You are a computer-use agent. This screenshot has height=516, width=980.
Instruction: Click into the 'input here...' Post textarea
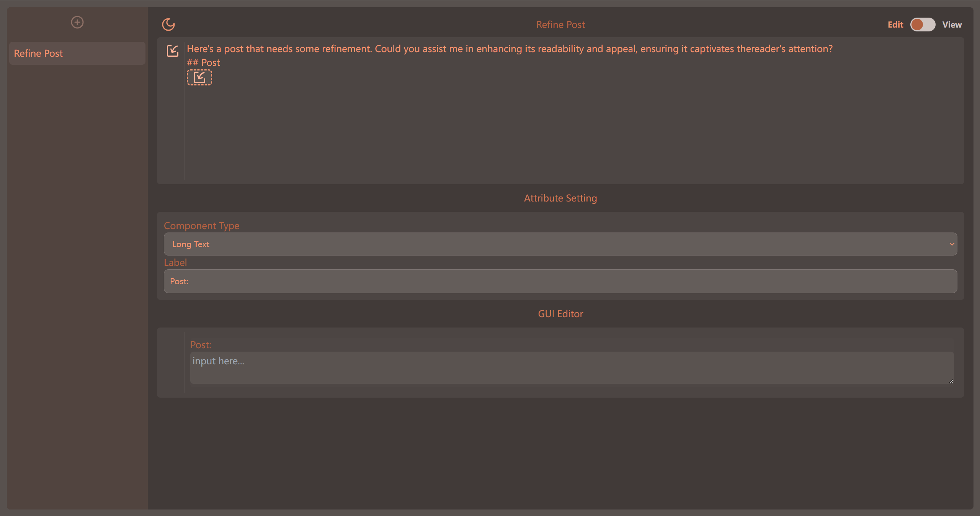[x=570, y=367]
